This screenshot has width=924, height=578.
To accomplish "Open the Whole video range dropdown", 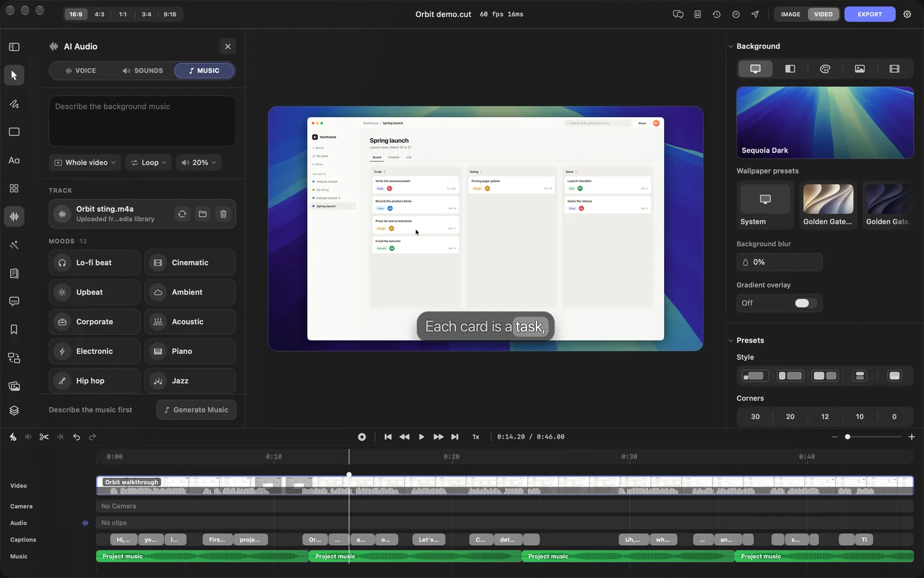I will coord(85,162).
